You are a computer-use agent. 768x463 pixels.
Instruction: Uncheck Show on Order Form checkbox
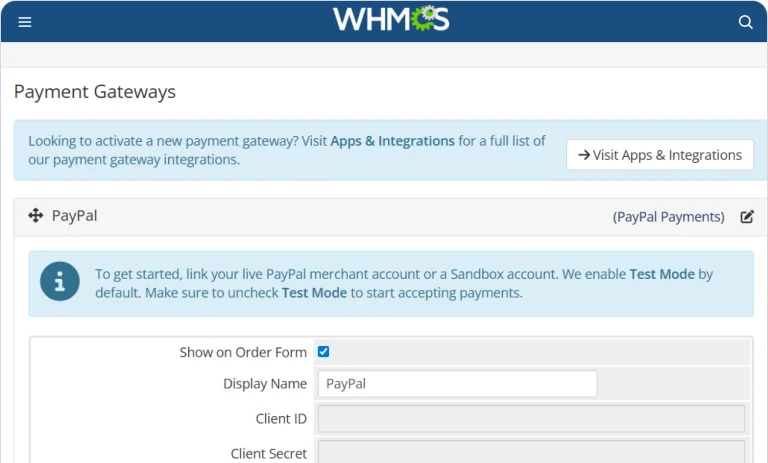(x=323, y=352)
